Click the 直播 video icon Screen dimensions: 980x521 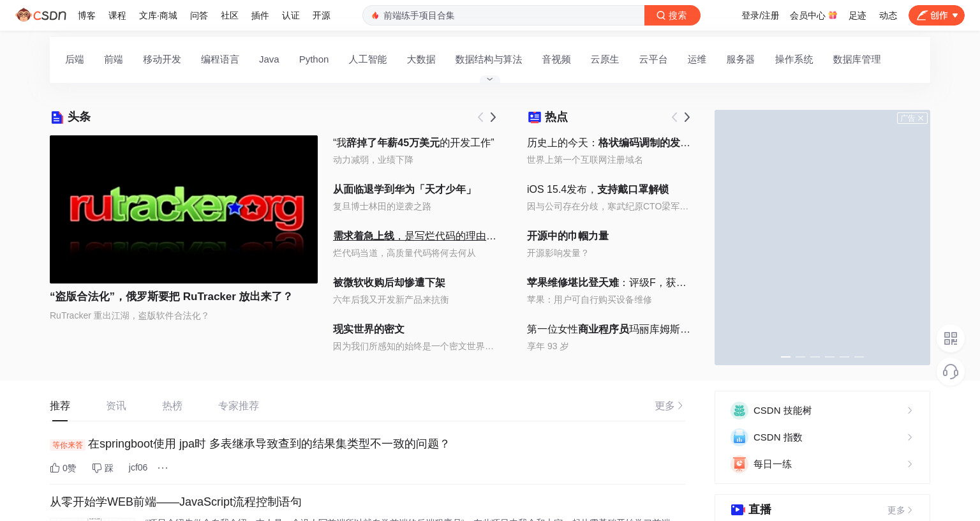point(738,510)
